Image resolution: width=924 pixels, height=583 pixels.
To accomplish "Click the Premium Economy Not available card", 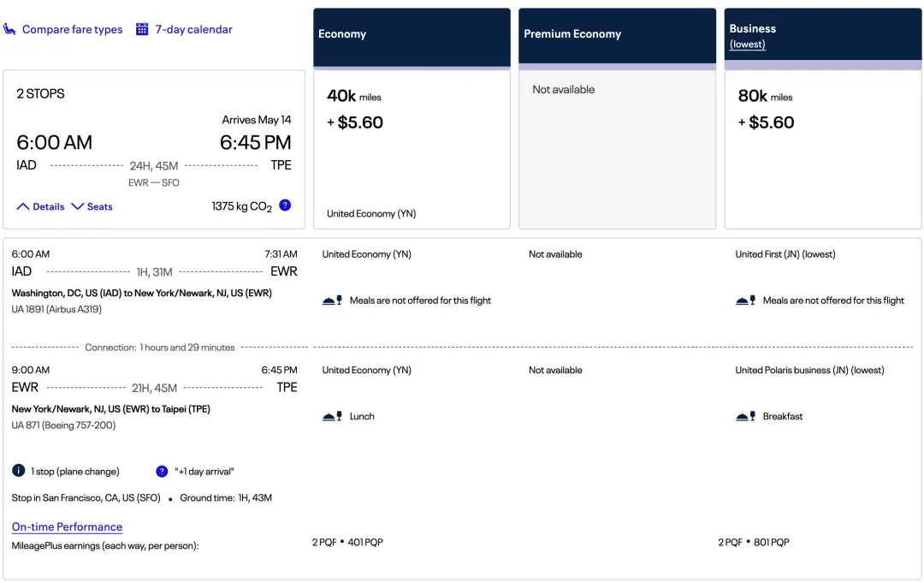I will point(617,150).
